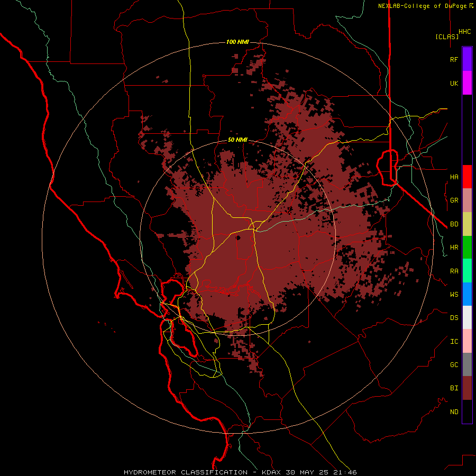The image size is (476, 476).
Task: Click the HR legend label
Action: click(x=454, y=248)
